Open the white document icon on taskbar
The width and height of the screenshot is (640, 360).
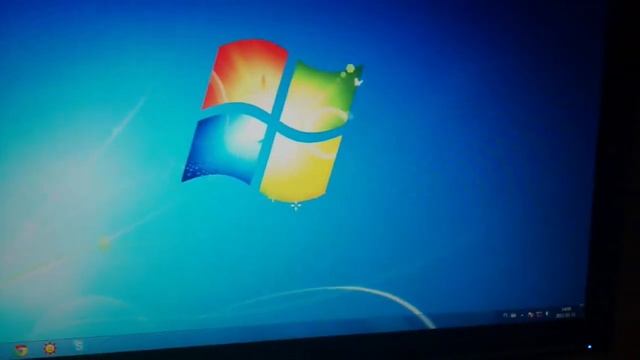(x=78, y=345)
